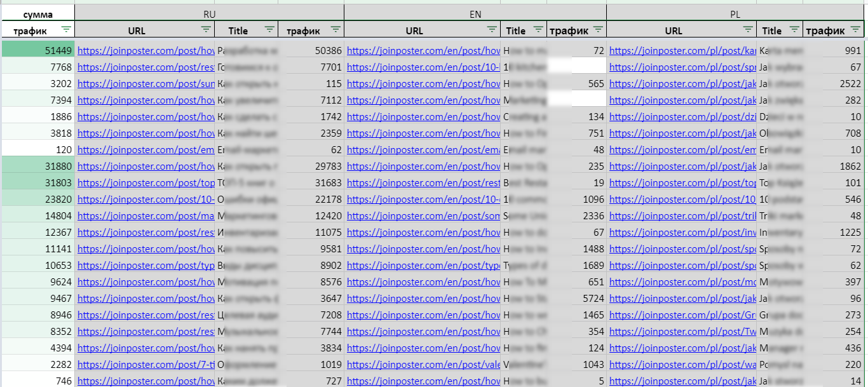Open the RU joinposter.com/post/typ link
The height and width of the screenshot is (387, 868).
tap(146, 265)
